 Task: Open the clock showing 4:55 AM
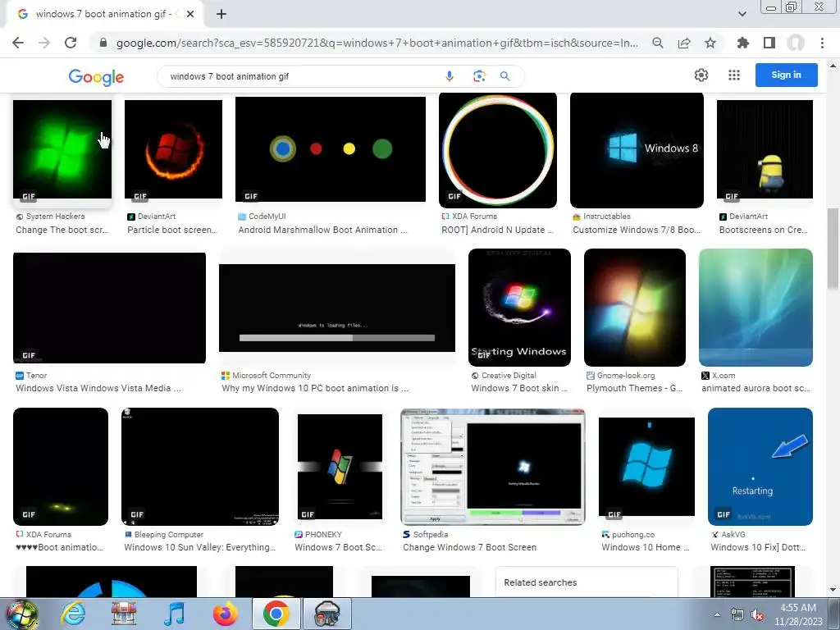798,614
